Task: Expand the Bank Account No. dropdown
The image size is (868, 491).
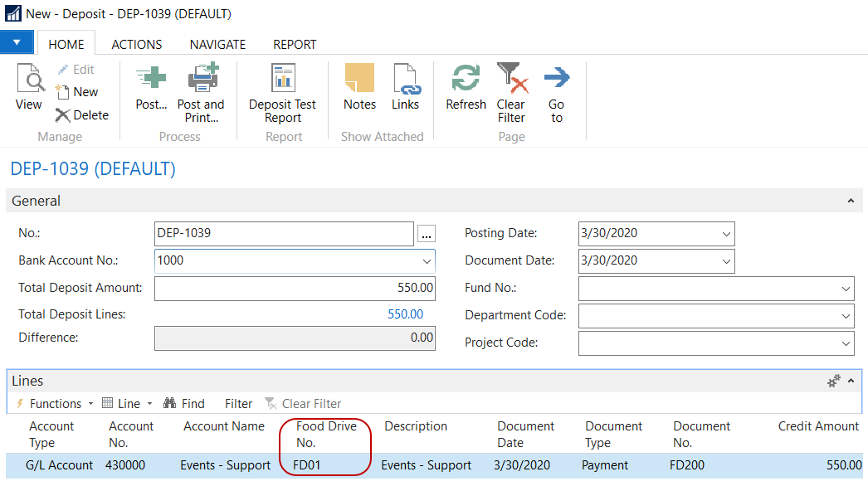Action: pos(427,260)
